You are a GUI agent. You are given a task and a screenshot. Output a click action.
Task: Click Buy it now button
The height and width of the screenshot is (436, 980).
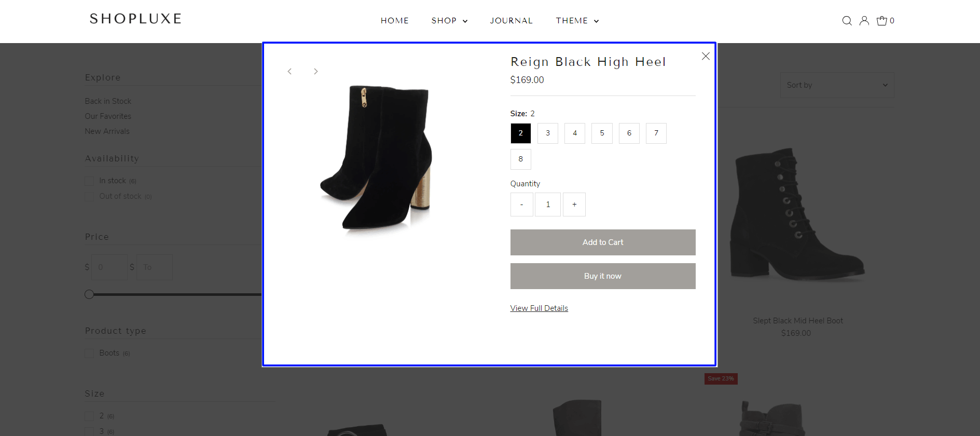603,276
